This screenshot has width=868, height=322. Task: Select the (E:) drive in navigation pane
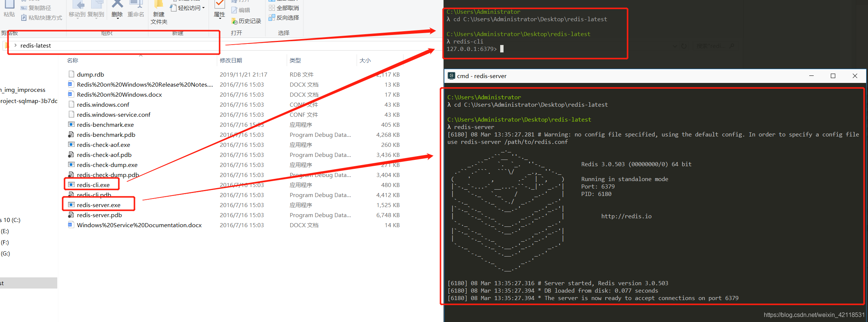[5, 231]
